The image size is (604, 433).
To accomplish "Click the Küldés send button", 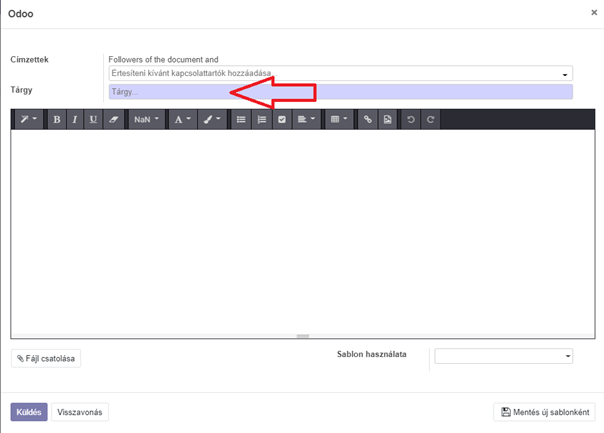I will tap(29, 412).
